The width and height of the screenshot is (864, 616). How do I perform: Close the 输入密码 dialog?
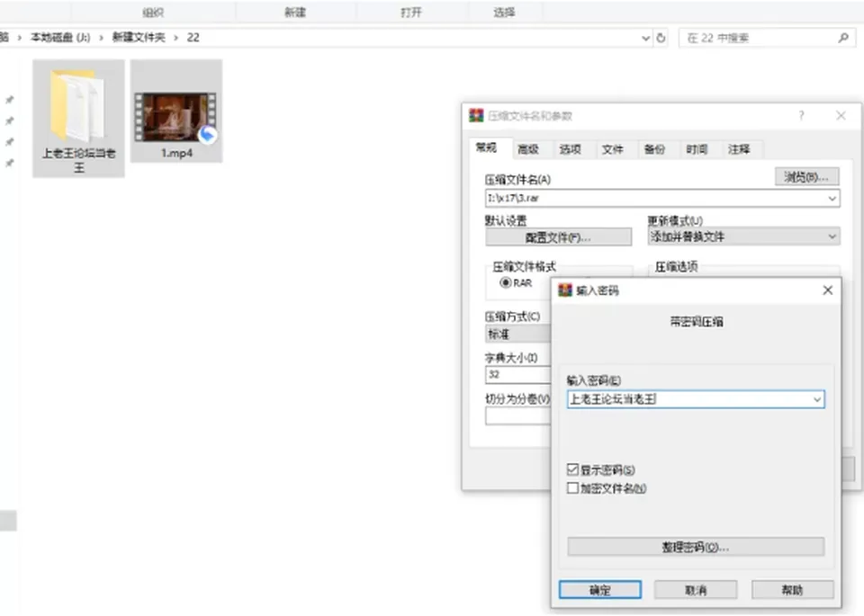coord(828,290)
